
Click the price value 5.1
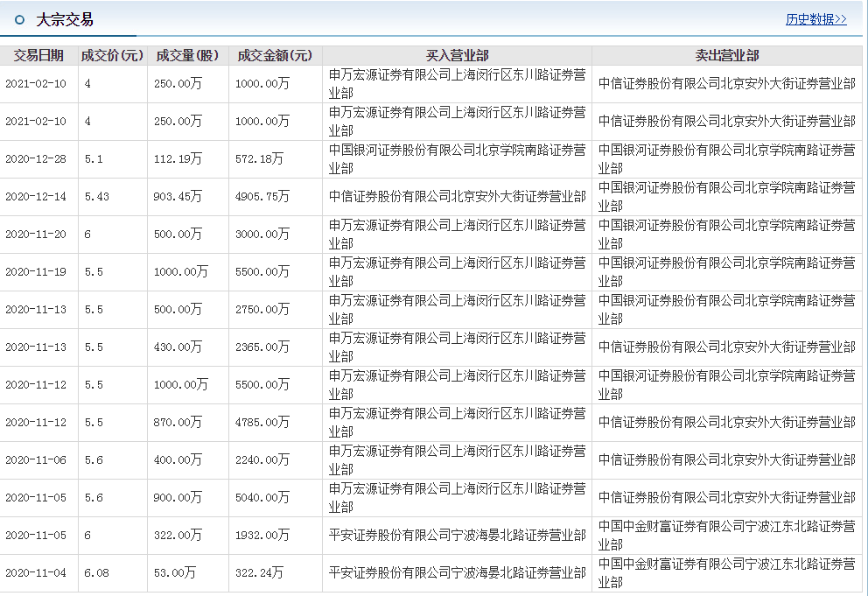coord(94,159)
